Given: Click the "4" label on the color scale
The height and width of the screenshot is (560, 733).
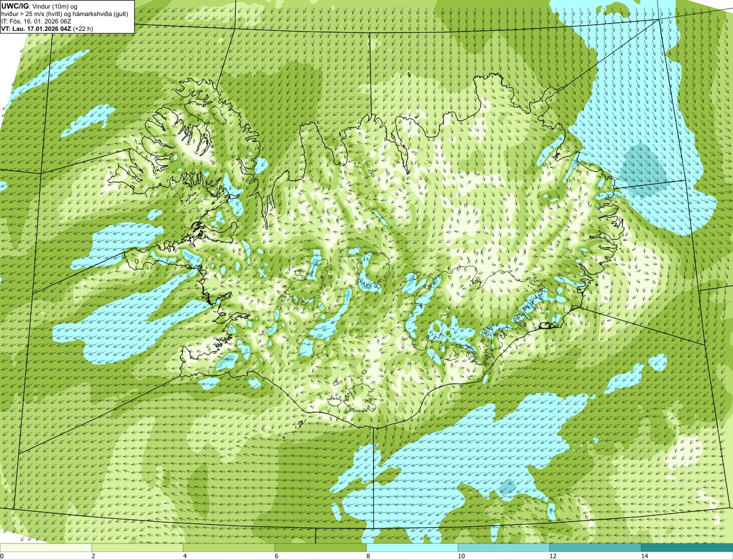Looking at the screenshot, I should (x=184, y=556).
